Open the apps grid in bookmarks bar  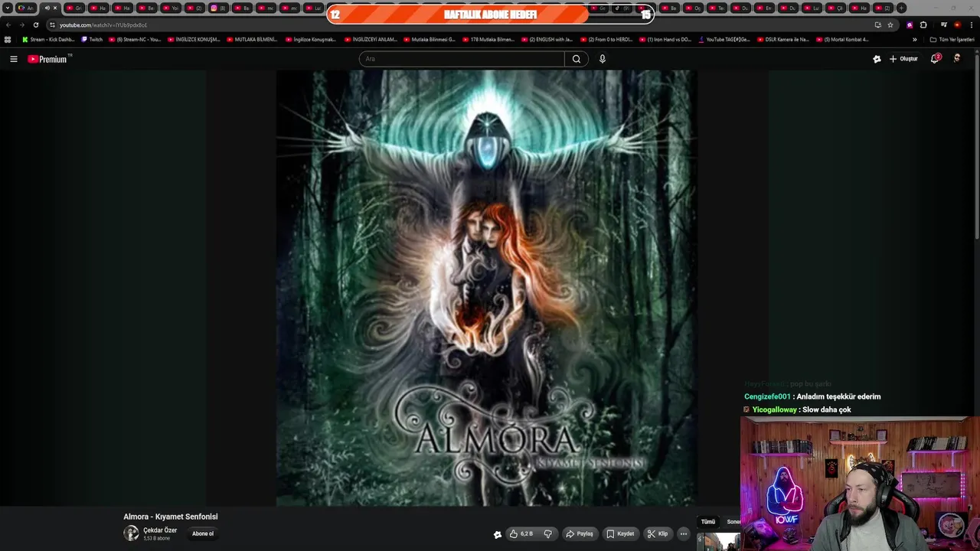[8, 39]
